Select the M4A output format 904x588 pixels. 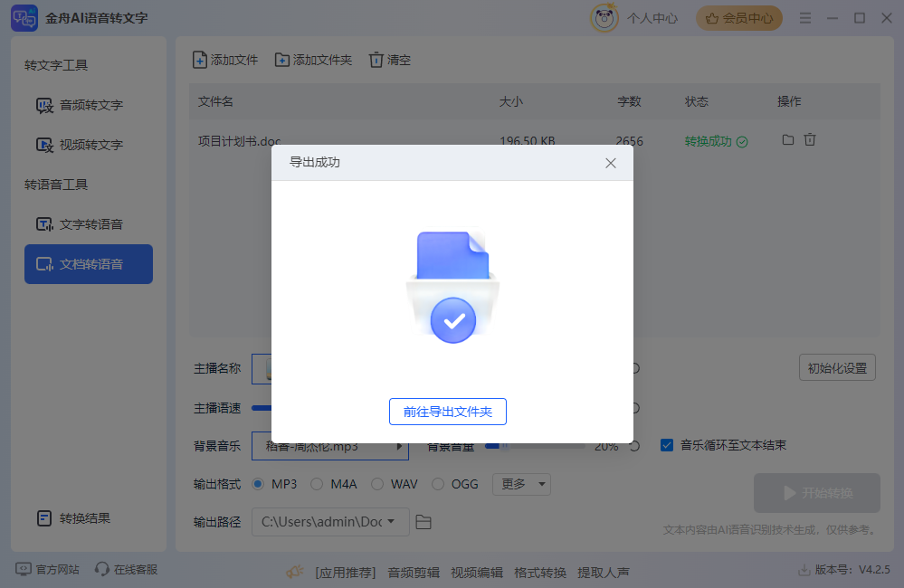pos(318,484)
